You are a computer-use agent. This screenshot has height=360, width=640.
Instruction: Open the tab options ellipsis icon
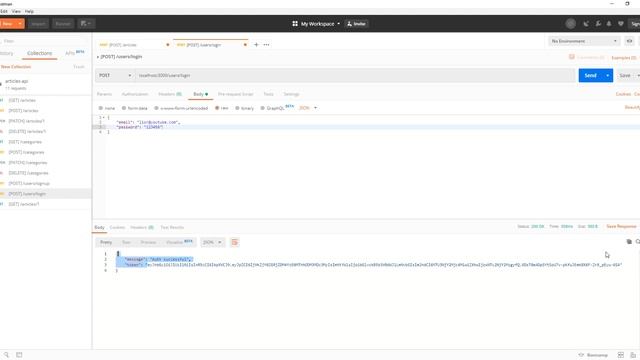[x=267, y=44]
